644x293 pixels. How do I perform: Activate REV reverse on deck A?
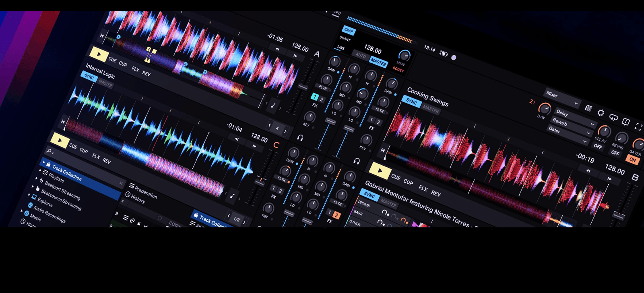(146, 73)
